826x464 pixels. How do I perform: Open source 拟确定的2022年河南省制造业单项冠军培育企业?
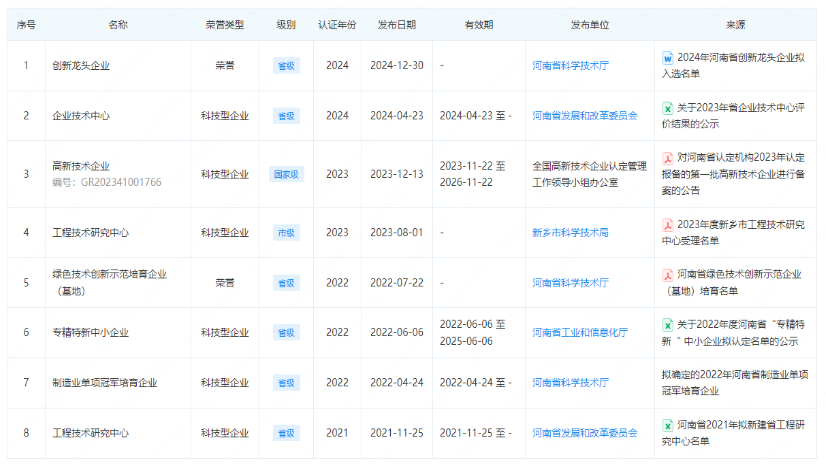[732, 382]
